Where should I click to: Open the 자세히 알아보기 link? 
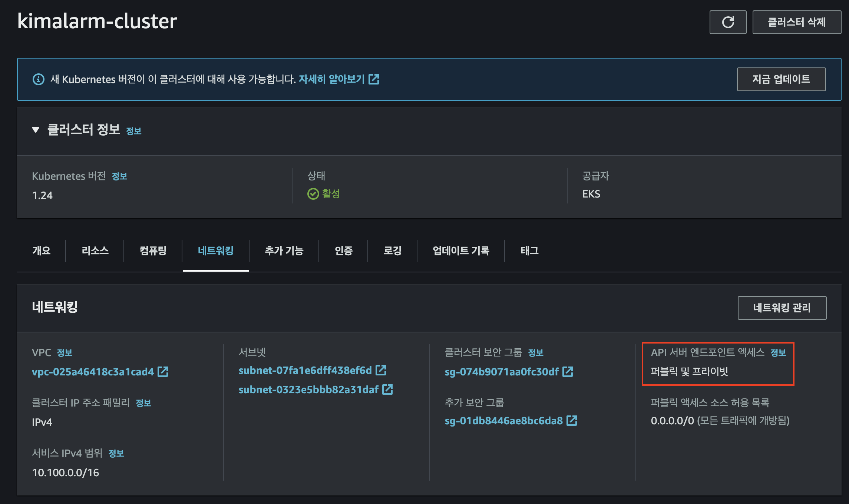[x=331, y=79]
